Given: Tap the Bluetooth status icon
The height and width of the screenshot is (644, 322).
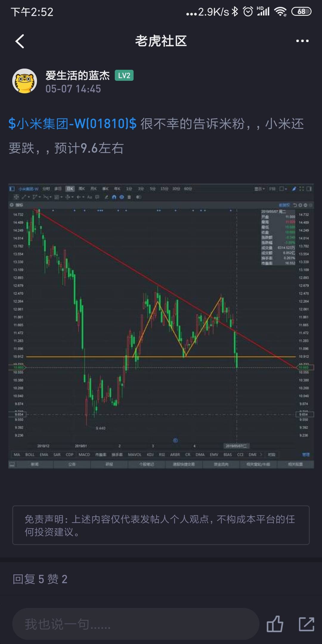Looking at the screenshot, I should tap(235, 12).
